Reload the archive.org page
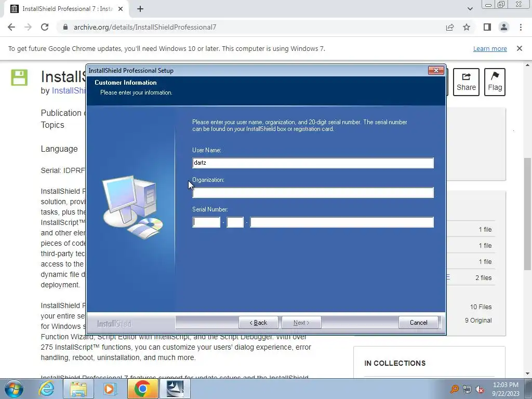Viewport: 532px width, 399px height. (45, 27)
